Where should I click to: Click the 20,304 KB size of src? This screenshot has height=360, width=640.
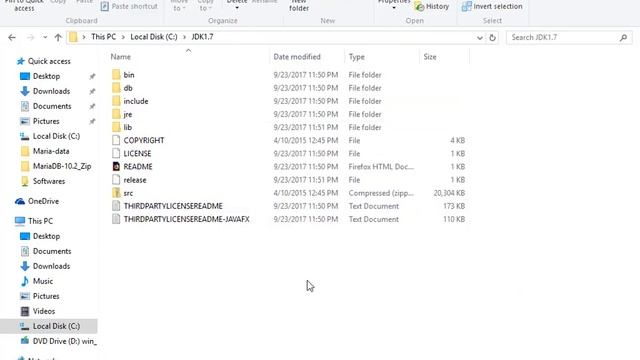449,193
